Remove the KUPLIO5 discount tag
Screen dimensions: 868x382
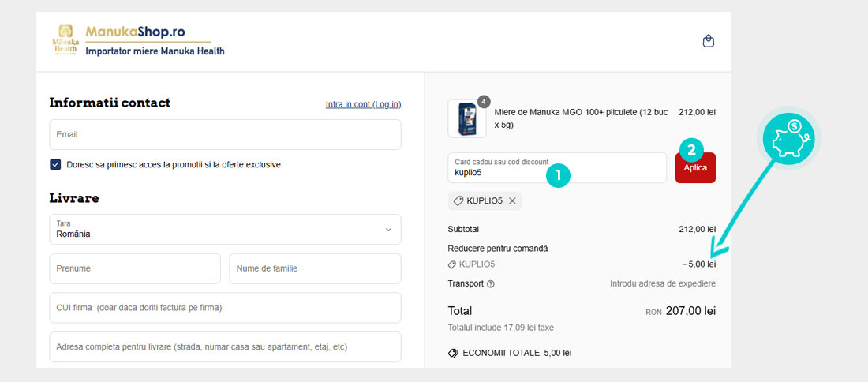coord(512,201)
